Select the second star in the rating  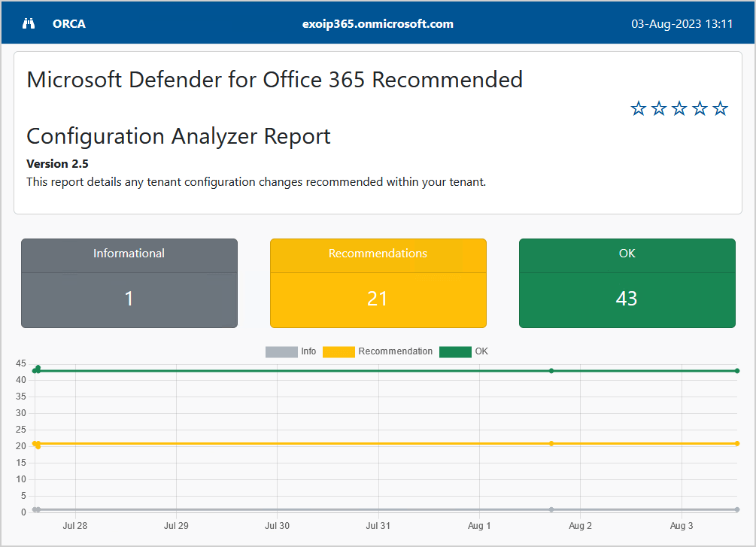(x=659, y=109)
